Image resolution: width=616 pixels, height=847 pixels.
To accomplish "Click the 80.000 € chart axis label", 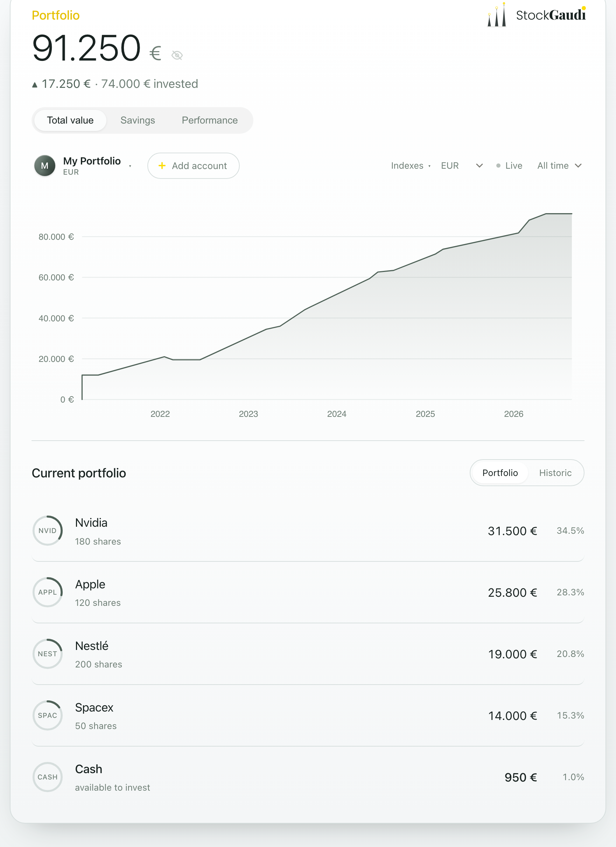I will (x=56, y=237).
